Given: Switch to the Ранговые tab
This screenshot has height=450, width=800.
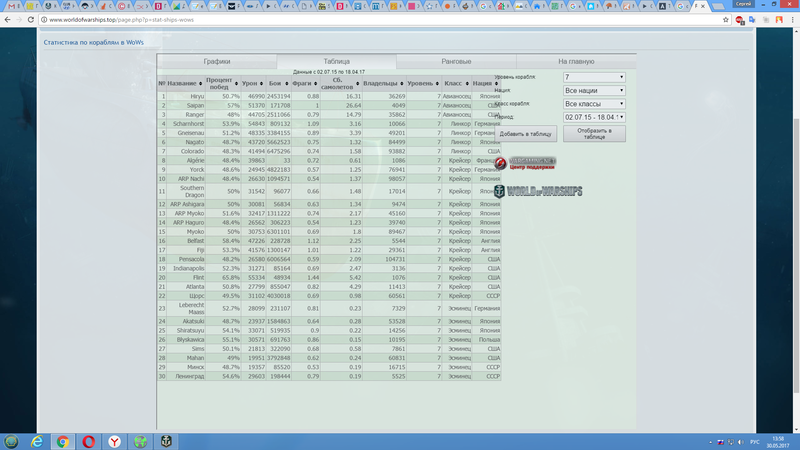Looking at the screenshot, I should 456,61.
